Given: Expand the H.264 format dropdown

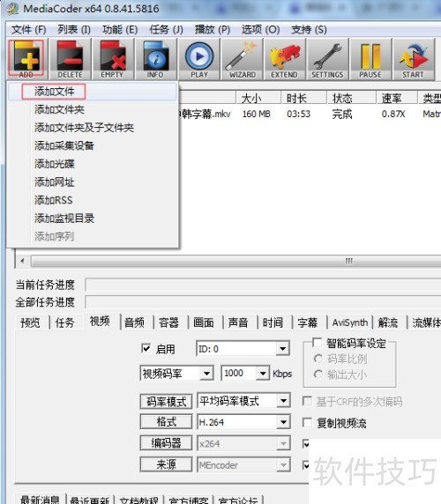Looking at the screenshot, I should click(x=283, y=422).
